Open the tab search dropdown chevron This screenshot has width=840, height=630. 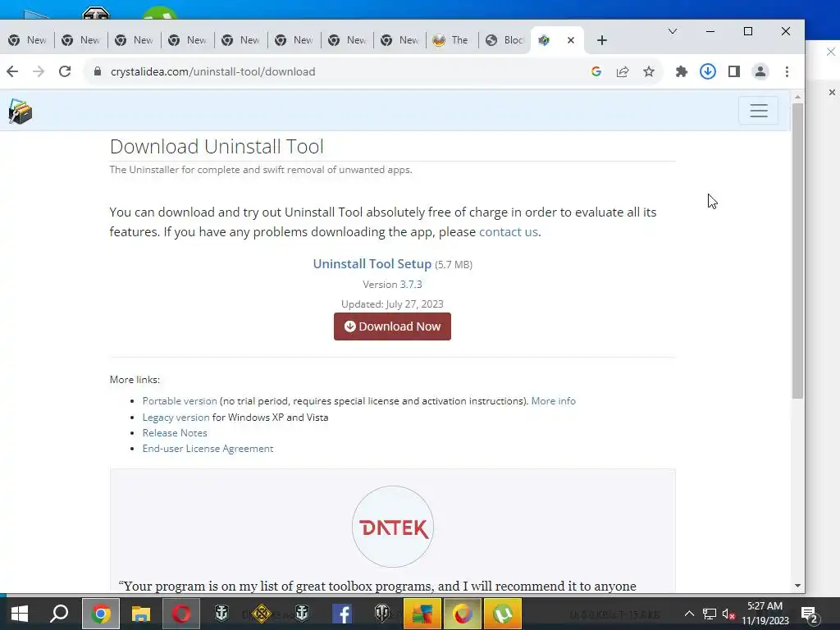(x=673, y=31)
